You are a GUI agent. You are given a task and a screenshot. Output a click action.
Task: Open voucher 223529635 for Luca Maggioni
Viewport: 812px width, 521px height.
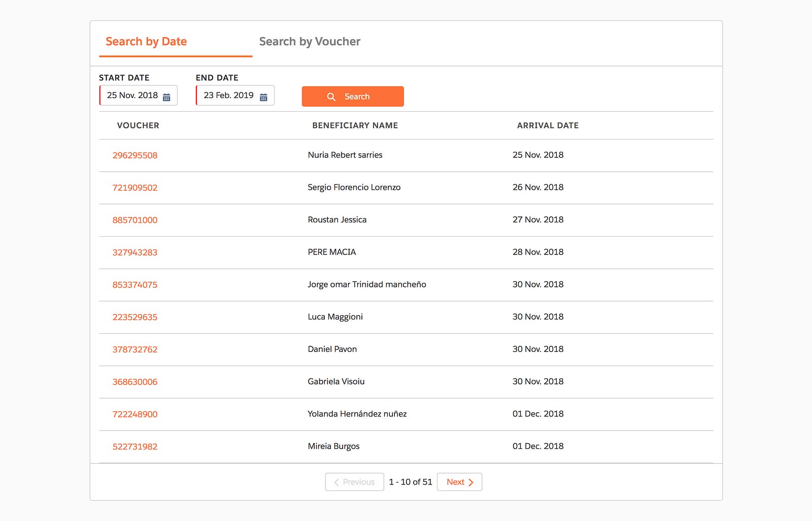(135, 317)
